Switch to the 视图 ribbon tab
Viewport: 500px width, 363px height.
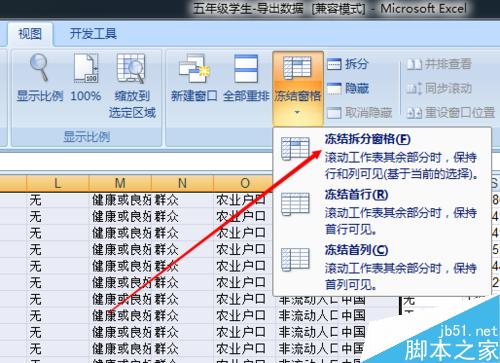coord(30,34)
